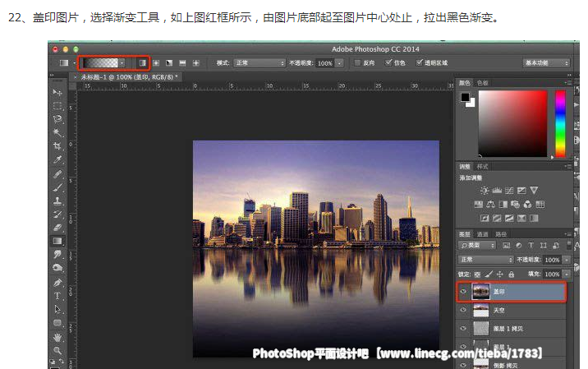Open the layer filter 类型 dropdown
The width and height of the screenshot is (588, 369).
tap(477, 245)
